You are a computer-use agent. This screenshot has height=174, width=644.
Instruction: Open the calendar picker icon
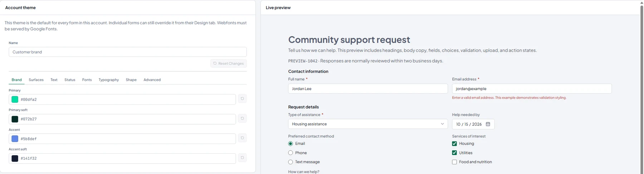coord(488,124)
